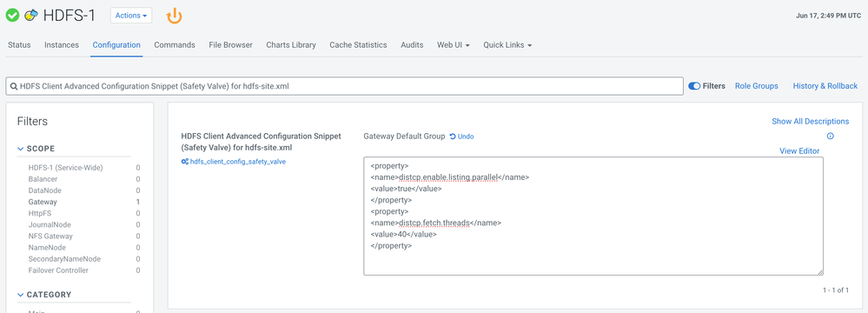Click the Role Groups link

pyautogui.click(x=756, y=86)
